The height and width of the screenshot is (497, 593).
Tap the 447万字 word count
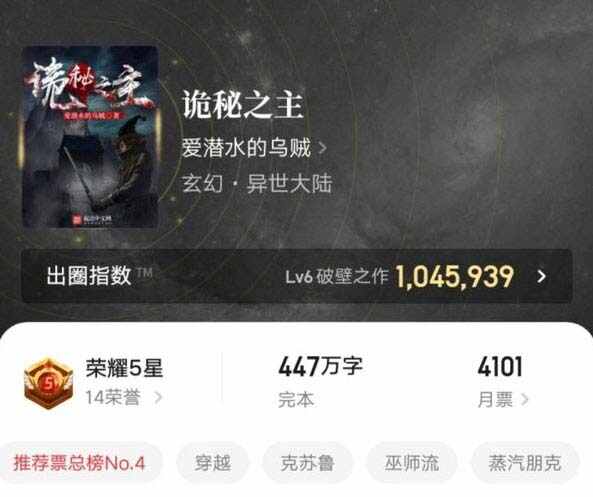[x=320, y=366]
